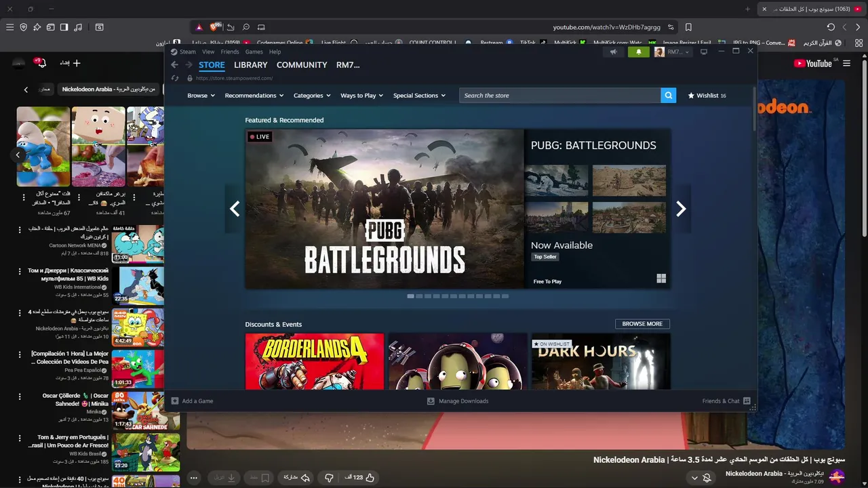Expand subscription options chevron under video
Viewport: 868px width, 488px height.
(694, 478)
